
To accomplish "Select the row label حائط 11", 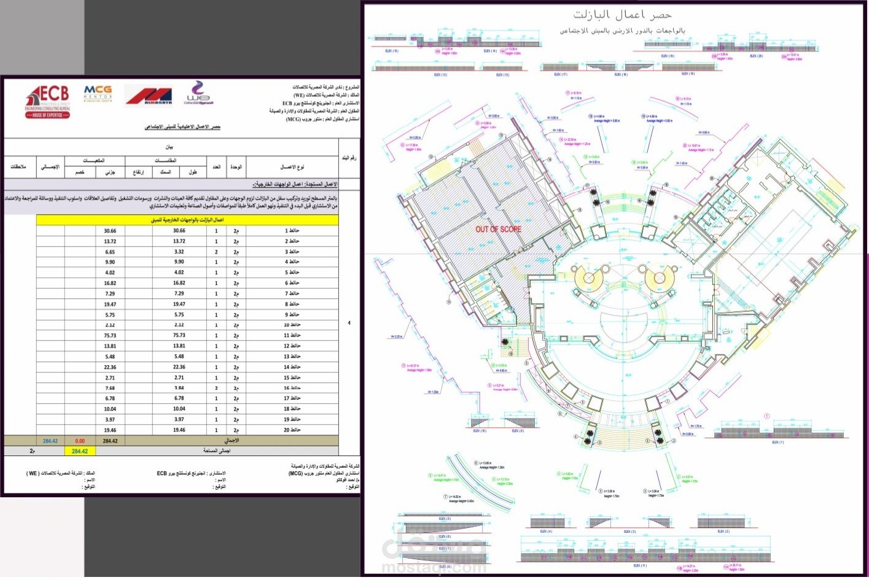I will [x=292, y=335].
